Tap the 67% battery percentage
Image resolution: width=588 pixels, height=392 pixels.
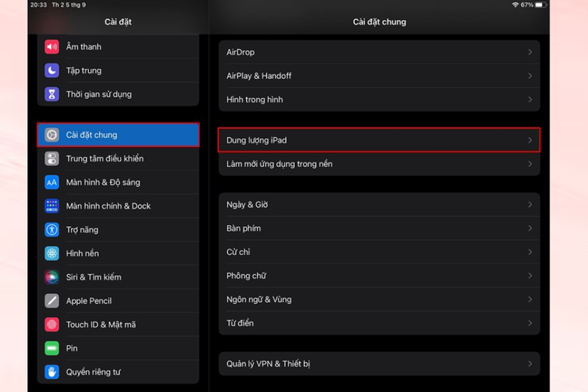point(527,5)
